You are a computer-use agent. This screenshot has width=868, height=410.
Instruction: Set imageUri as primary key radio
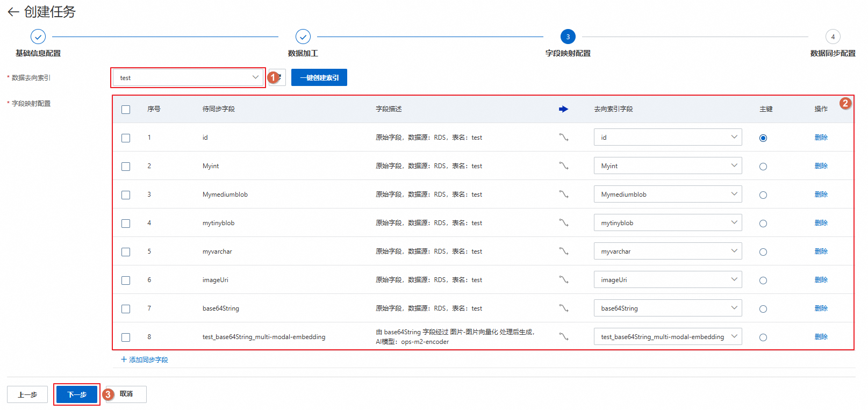pos(763,280)
